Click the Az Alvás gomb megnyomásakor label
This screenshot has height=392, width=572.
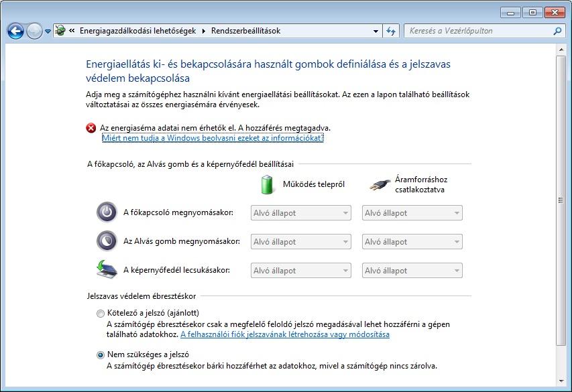(182, 241)
